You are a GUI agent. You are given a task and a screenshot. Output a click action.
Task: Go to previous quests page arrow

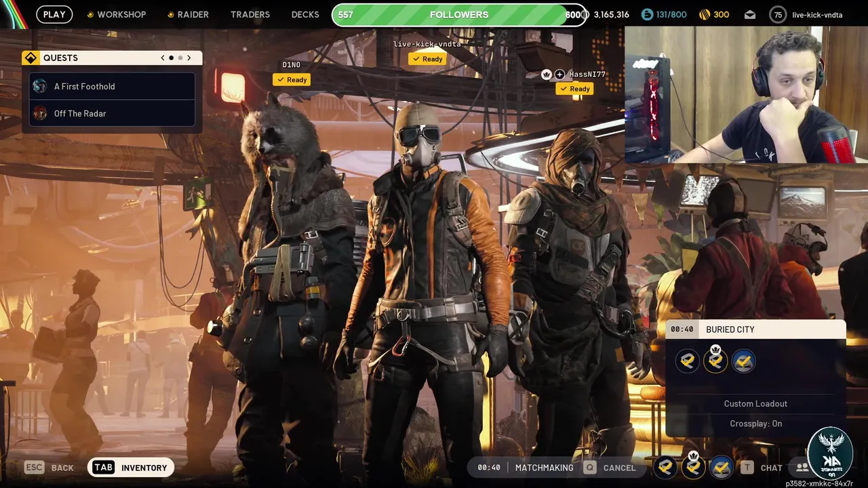[163, 58]
